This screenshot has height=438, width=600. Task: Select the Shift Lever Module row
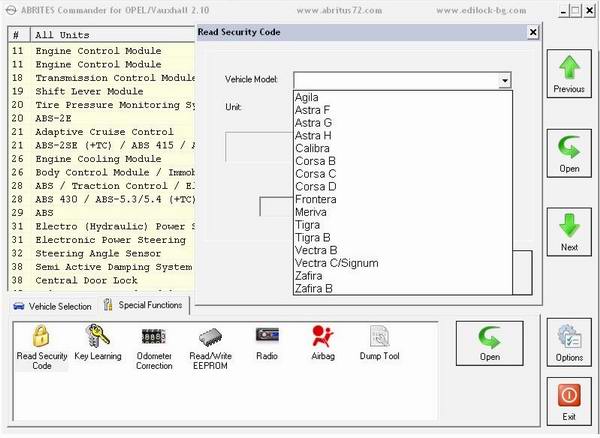tap(102, 91)
